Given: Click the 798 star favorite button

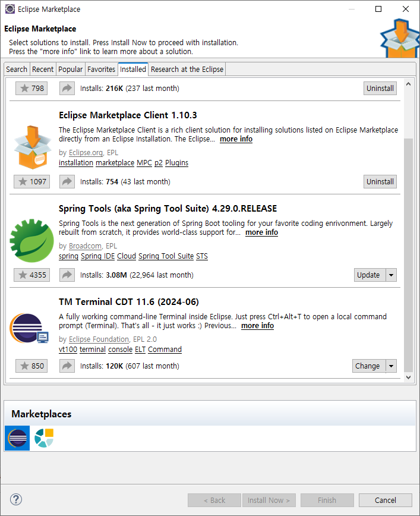Looking at the screenshot, I should [x=31, y=88].
